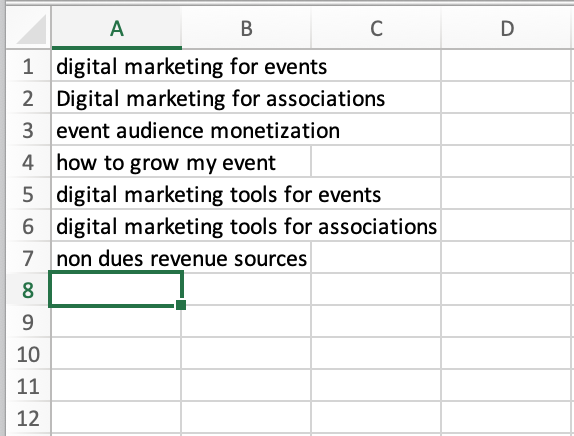The width and height of the screenshot is (574, 436).
Task: Select row 6 header
Action: (28, 226)
